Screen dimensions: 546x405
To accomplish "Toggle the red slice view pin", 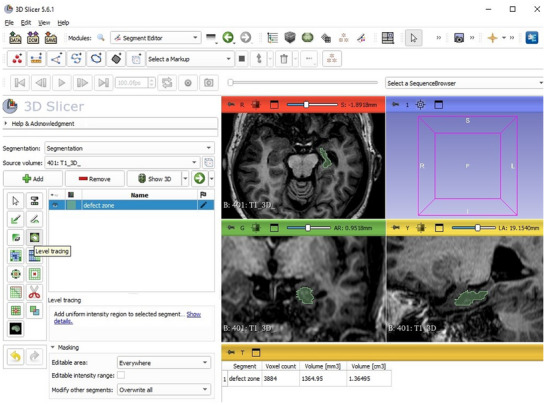I will [231, 104].
